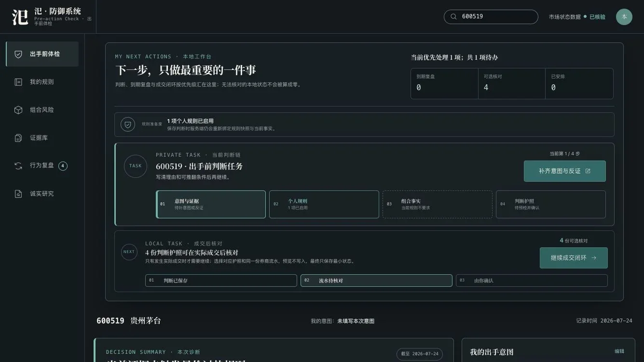644x362 pixels.
Task: Open the user avatar 本
Action: (x=624, y=17)
